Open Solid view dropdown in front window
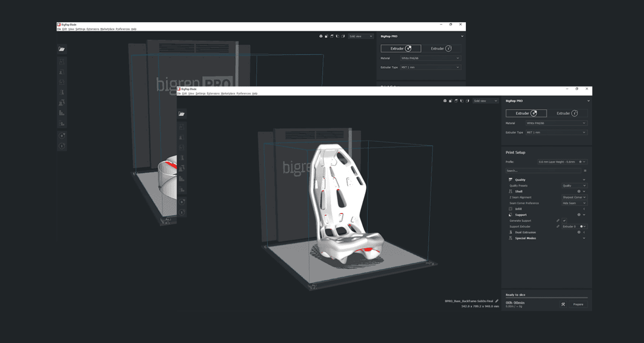This screenshot has height=343, width=644. pos(486,101)
